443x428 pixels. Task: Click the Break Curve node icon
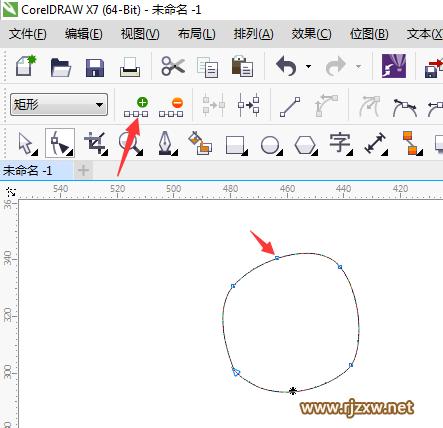point(248,105)
